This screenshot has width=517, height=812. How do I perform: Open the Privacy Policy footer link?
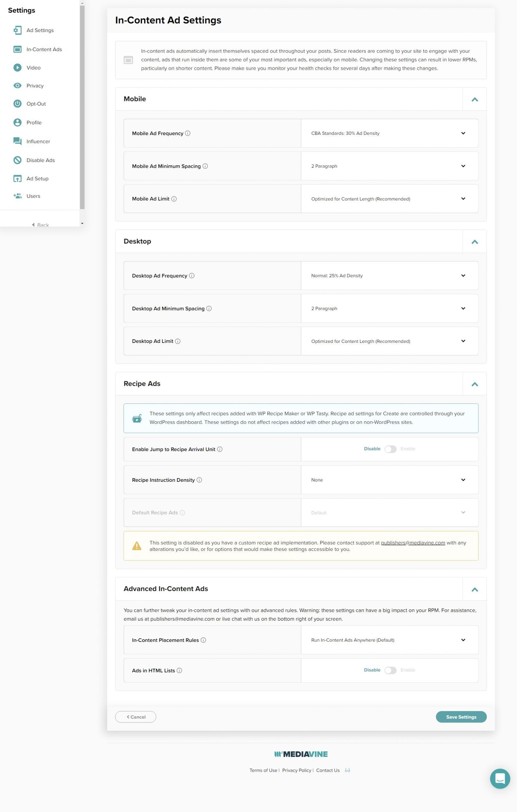[x=297, y=770]
